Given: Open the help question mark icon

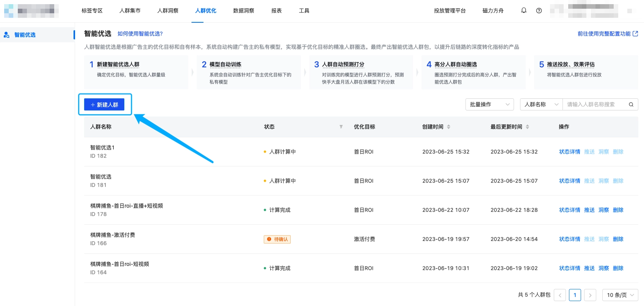Looking at the screenshot, I should 539,11.
